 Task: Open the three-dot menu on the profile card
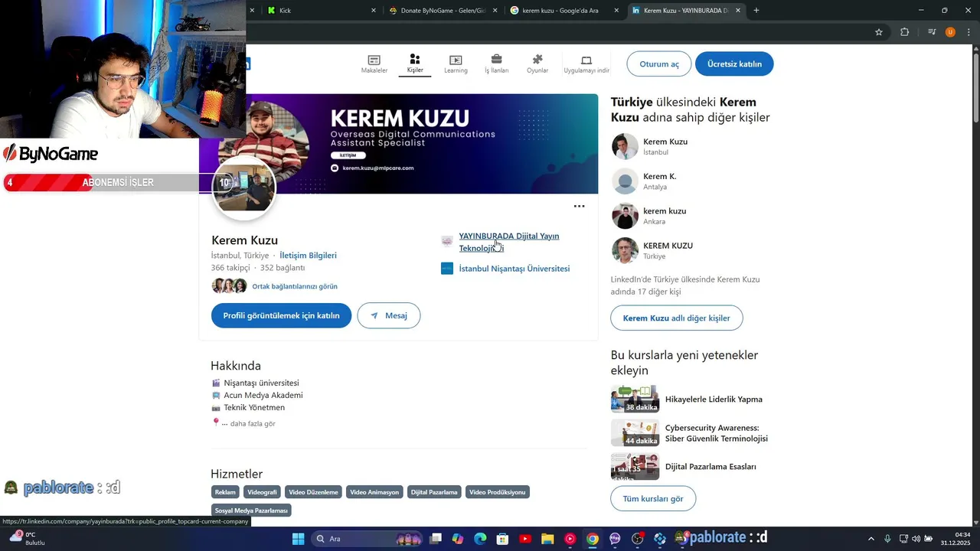(x=580, y=206)
